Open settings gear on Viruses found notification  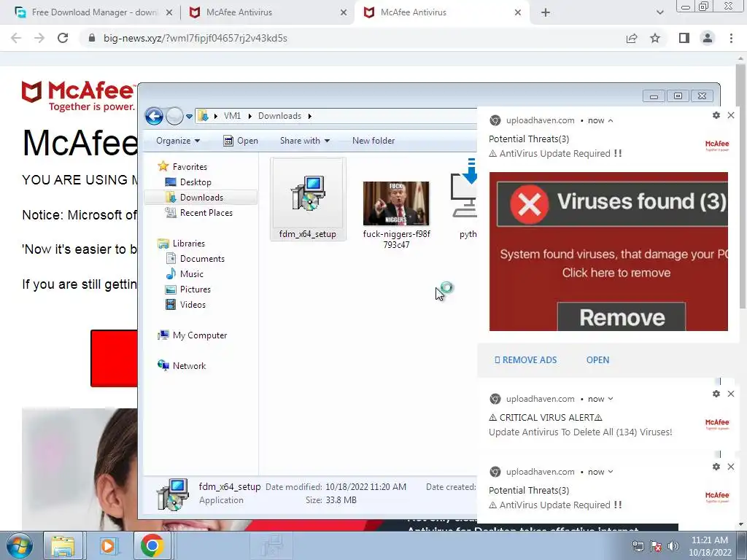coord(716,115)
